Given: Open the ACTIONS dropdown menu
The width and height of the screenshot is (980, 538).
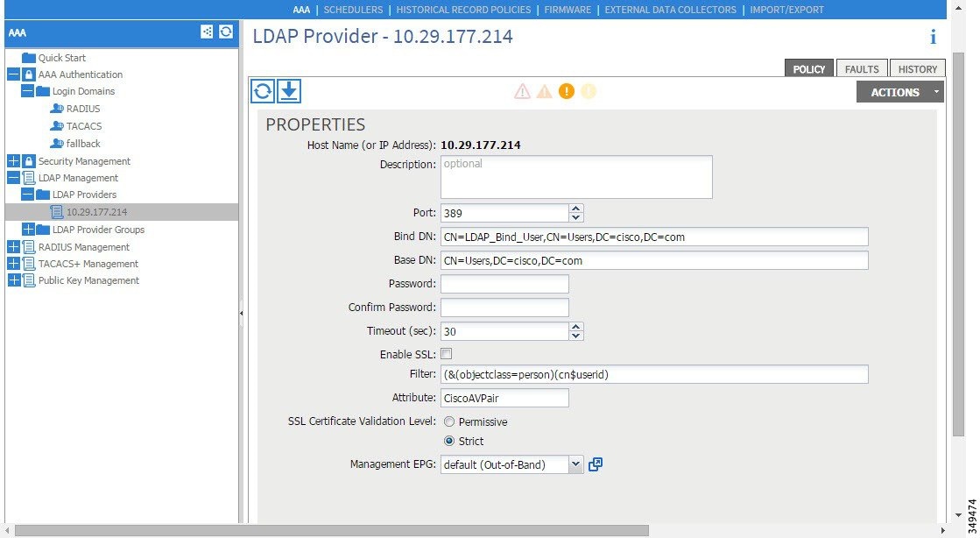Looking at the screenshot, I should pos(900,92).
